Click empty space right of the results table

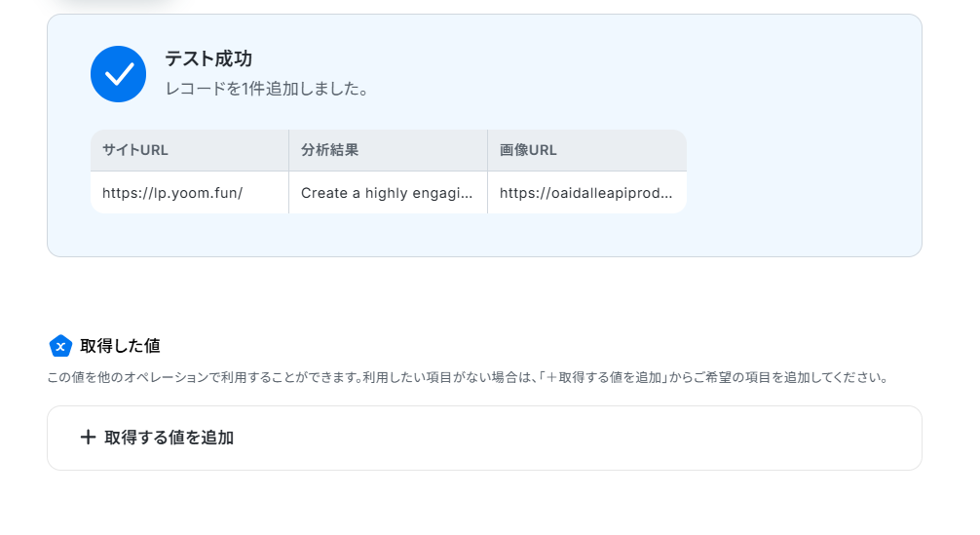pyautogui.click(x=799, y=172)
